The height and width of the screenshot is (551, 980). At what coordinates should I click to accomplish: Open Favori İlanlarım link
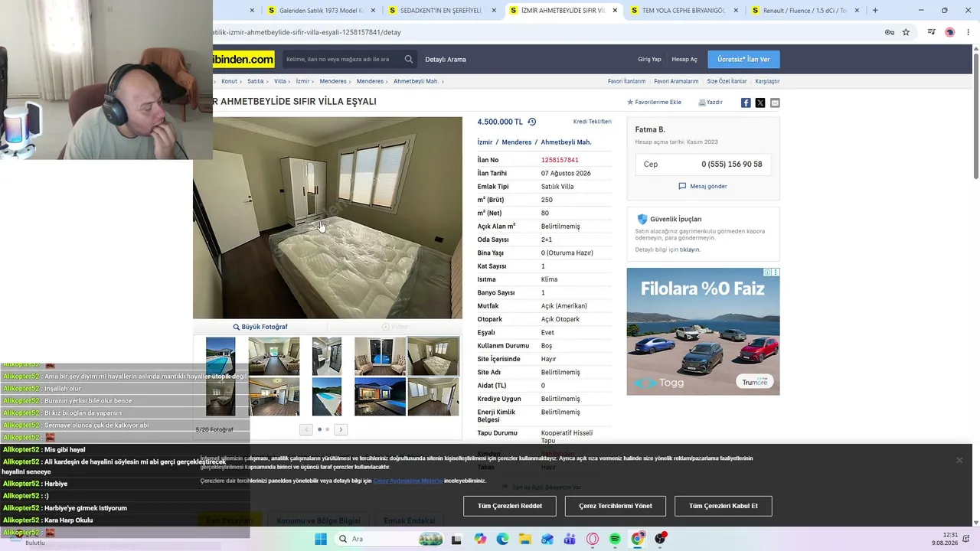(x=626, y=81)
